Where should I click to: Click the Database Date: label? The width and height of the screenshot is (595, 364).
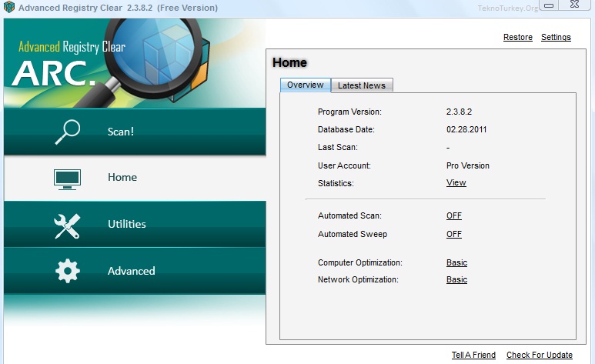pos(346,129)
